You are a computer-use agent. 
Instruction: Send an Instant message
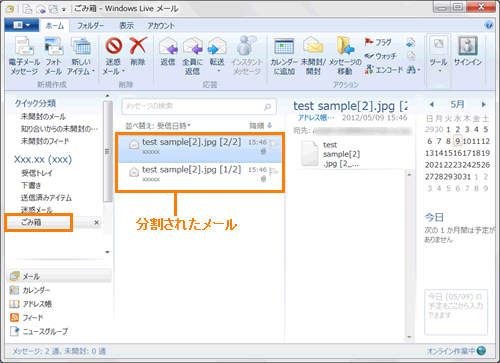(247, 56)
